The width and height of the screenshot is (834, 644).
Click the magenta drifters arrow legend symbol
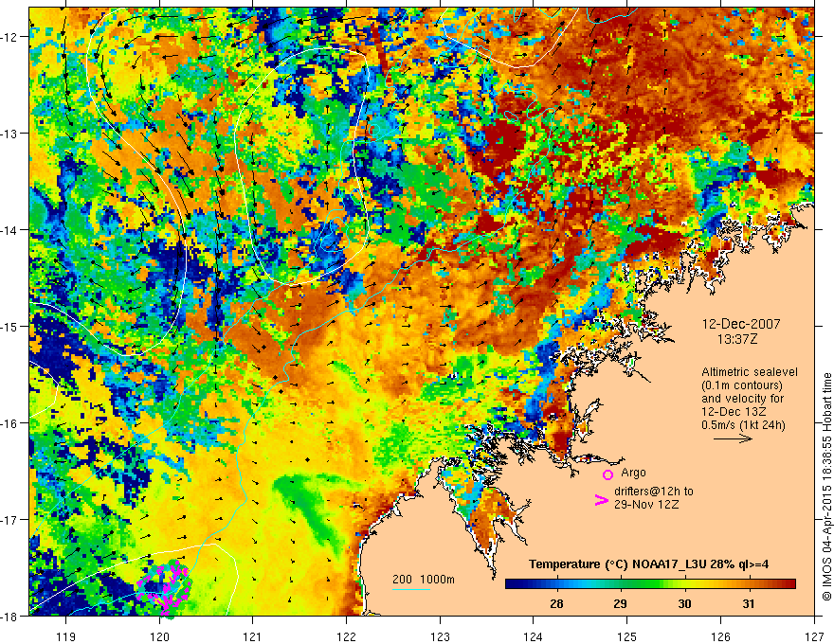pos(601,500)
